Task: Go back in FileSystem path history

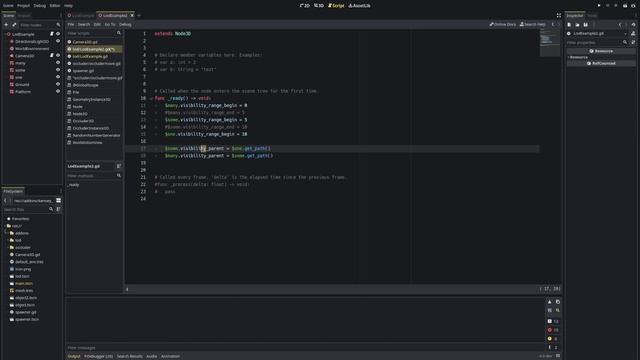Action: (x=5, y=201)
